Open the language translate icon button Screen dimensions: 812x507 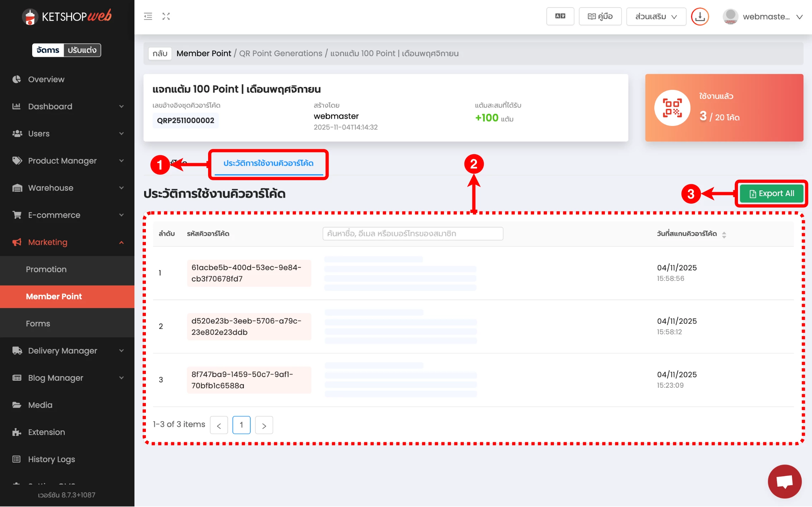[x=560, y=16]
